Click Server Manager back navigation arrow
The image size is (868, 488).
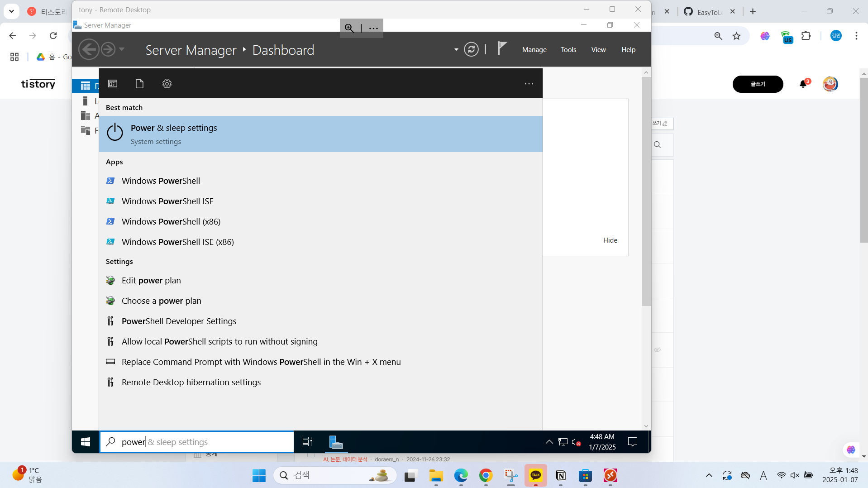pos(89,49)
